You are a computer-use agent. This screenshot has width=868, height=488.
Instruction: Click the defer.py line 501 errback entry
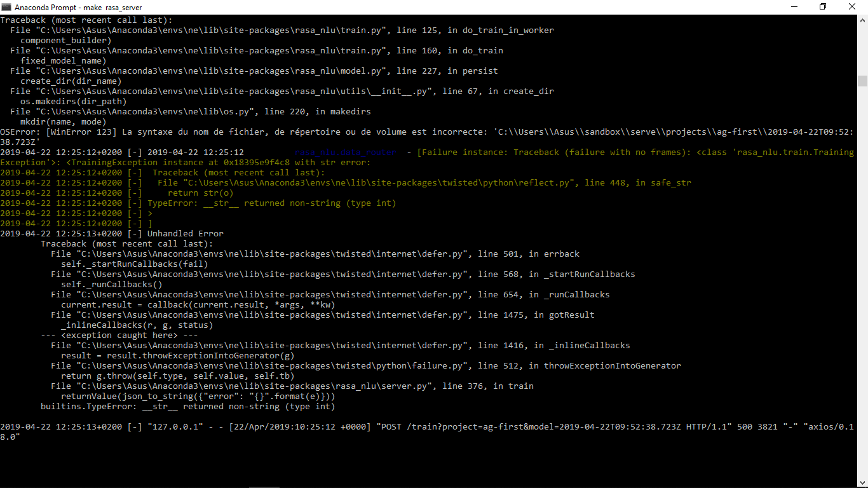(311, 254)
